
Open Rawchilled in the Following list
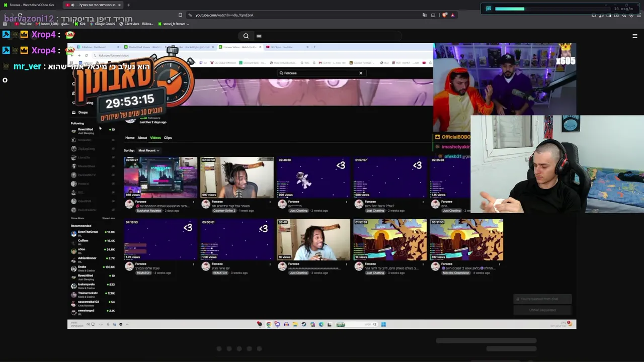[93, 130]
